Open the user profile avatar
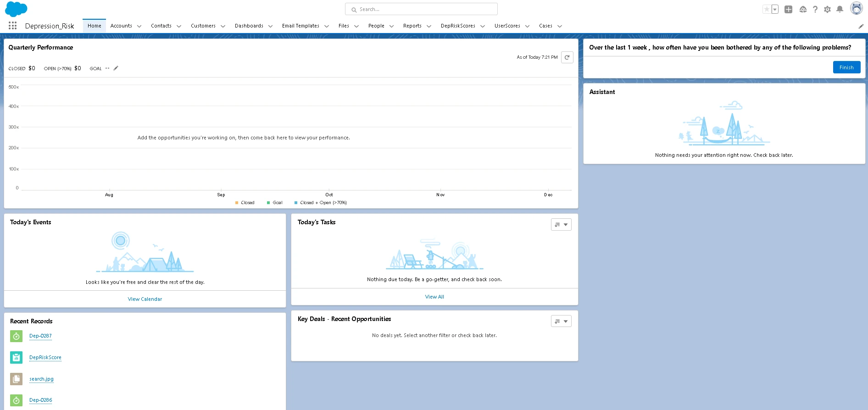868x410 pixels. (x=856, y=8)
